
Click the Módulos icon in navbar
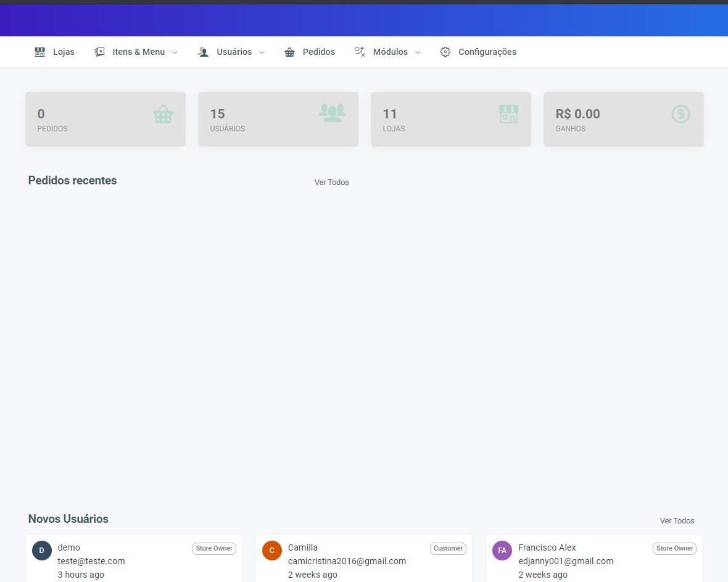click(x=360, y=52)
